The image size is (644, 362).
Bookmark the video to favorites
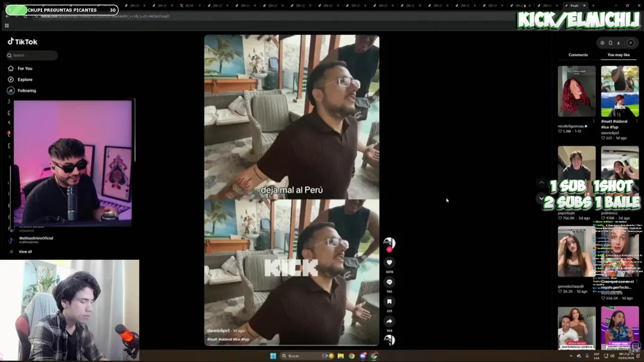point(389,302)
